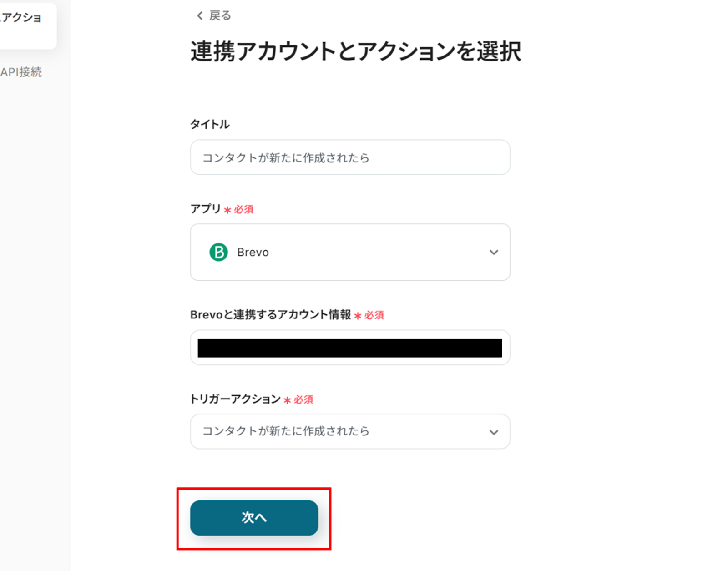
Task: Click the タイトル field label
Action: [x=210, y=124]
